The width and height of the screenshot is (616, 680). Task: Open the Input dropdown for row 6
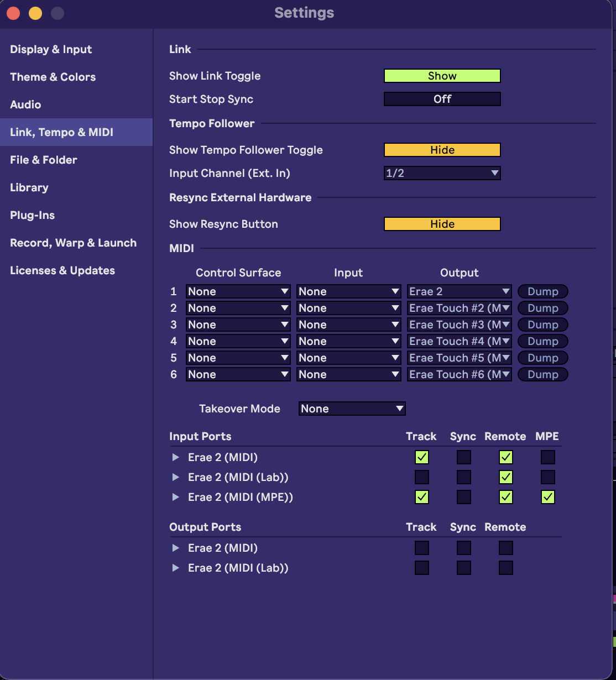349,374
